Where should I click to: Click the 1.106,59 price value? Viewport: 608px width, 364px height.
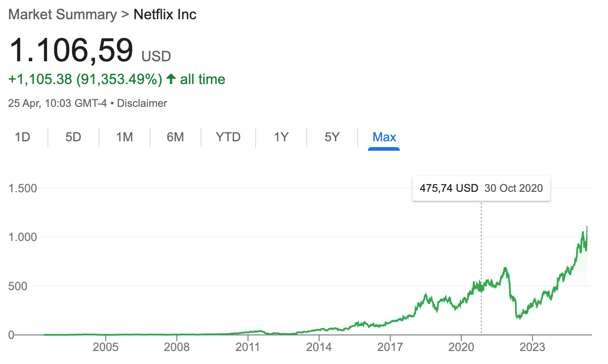coord(71,50)
